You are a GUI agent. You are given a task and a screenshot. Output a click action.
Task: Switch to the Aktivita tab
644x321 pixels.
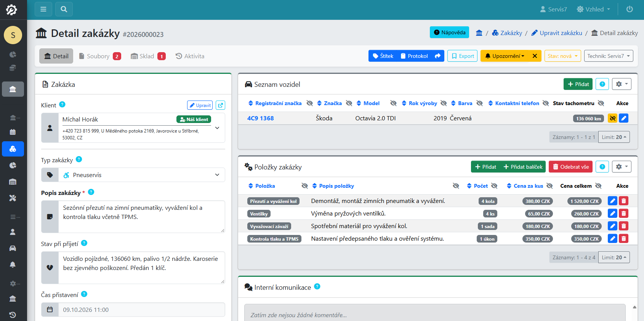(190, 56)
